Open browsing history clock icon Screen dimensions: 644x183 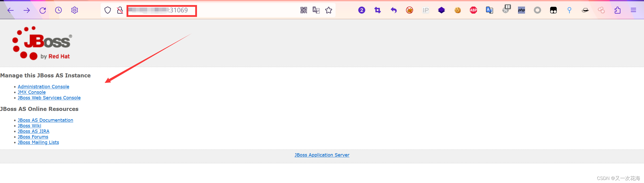coord(58,10)
